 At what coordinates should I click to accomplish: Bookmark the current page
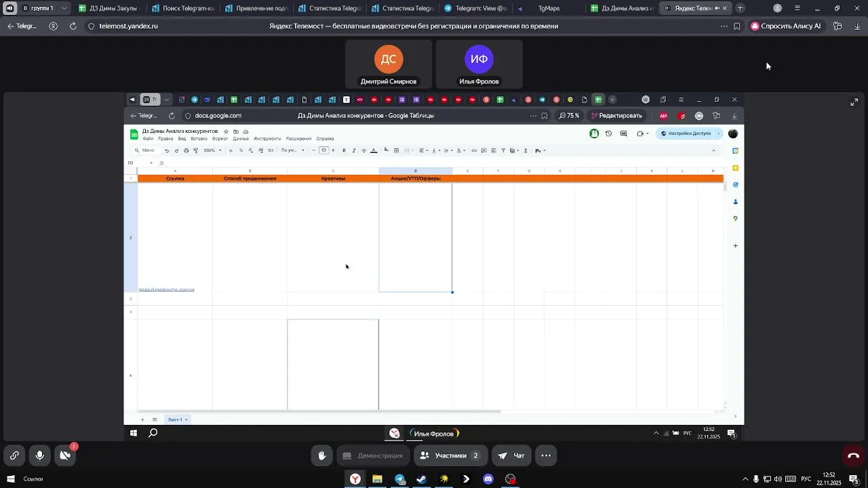click(737, 26)
